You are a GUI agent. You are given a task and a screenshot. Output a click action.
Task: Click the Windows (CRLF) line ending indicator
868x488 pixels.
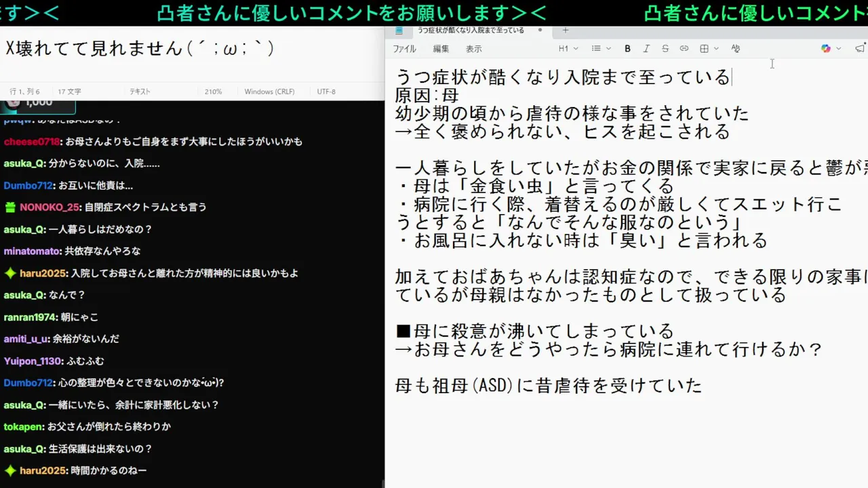tap(269, 91)
